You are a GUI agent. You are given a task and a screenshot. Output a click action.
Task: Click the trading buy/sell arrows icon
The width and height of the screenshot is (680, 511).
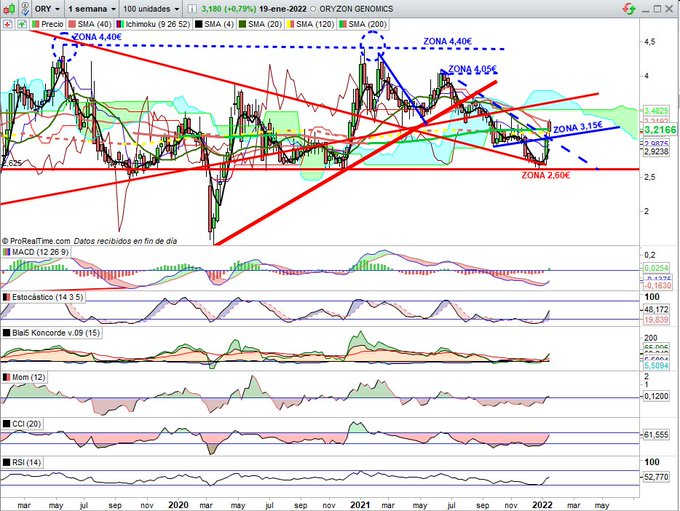tap(629, 8)
